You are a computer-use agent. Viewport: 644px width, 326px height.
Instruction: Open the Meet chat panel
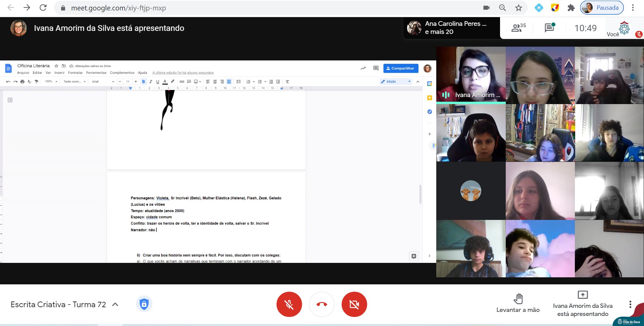[x=549, y=28]
